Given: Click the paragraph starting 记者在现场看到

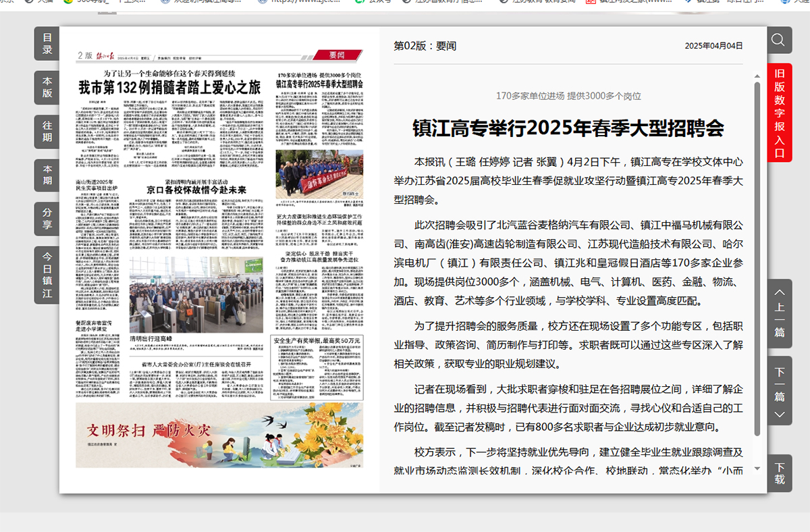Looking at the screenshot, I should [x=568, y=408].
